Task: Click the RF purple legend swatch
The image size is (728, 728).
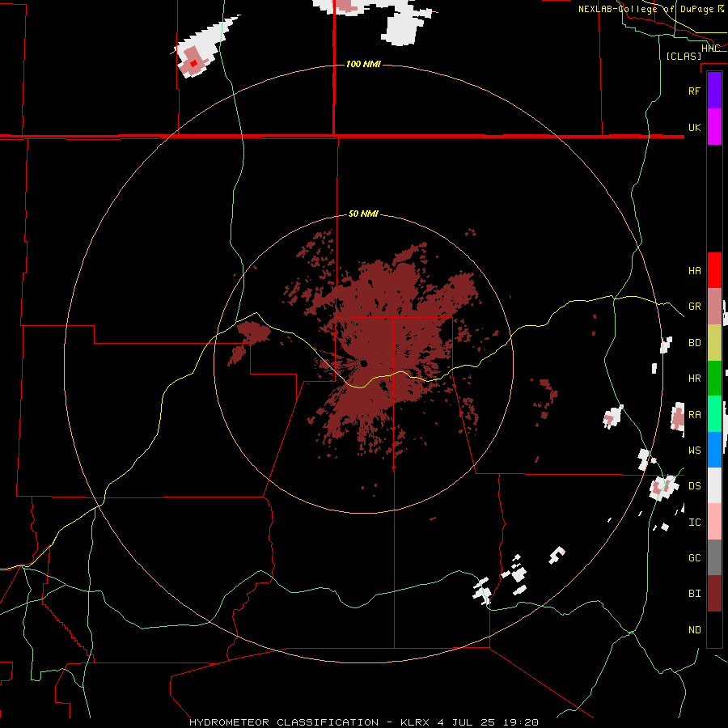Action: coord(714,91)
